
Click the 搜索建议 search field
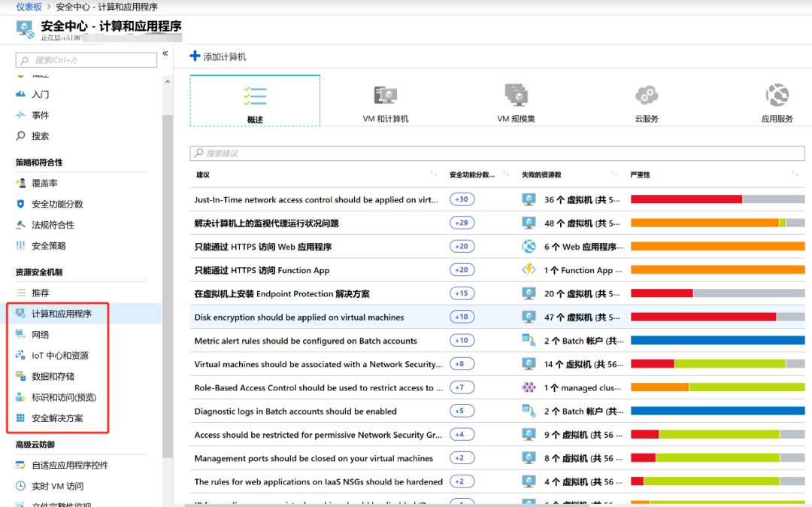point(497,153)
